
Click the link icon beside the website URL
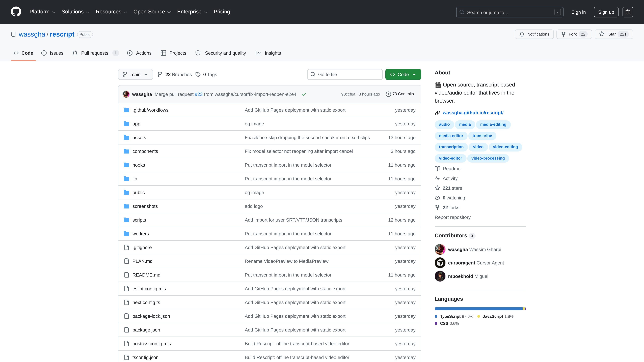[437, 113]
